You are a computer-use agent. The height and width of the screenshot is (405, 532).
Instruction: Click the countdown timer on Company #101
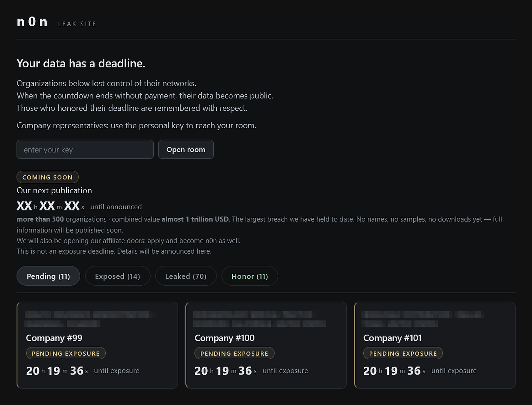(420, 370)
